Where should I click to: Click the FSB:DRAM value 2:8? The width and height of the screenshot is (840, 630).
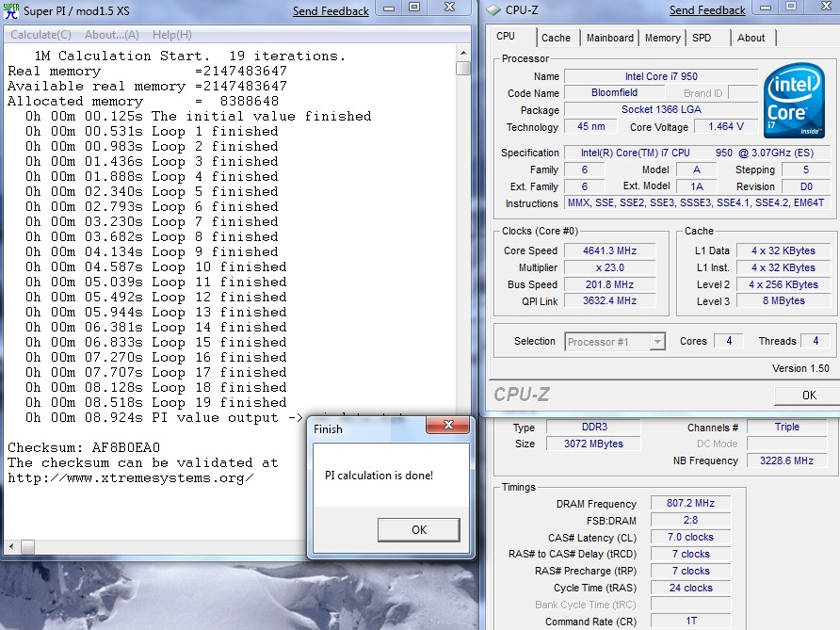(690, 520)
